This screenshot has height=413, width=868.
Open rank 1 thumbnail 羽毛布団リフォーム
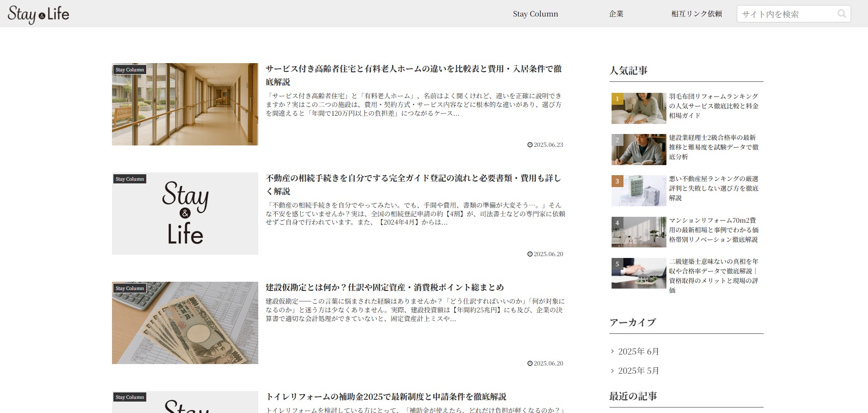click(x=639, y=108)
